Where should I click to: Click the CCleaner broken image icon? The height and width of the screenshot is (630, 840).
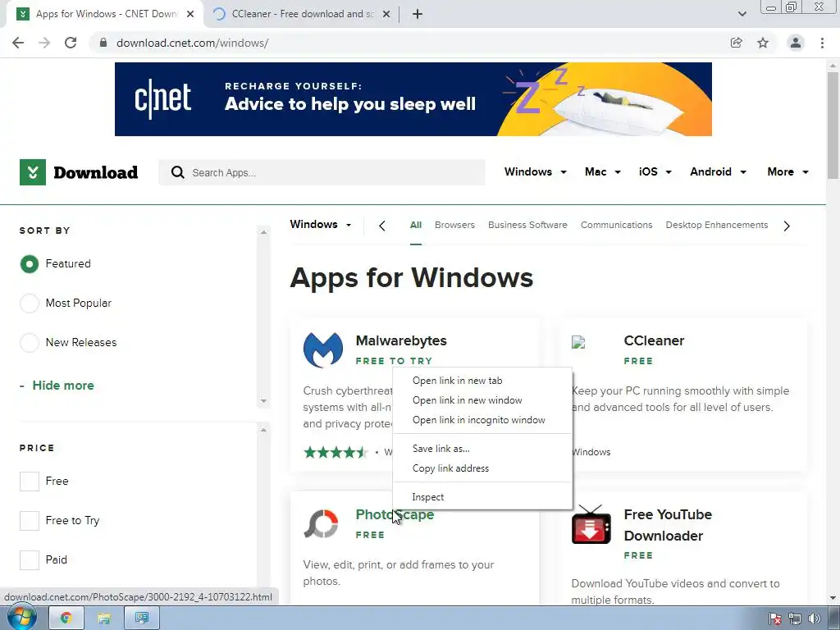coord(578,342)
